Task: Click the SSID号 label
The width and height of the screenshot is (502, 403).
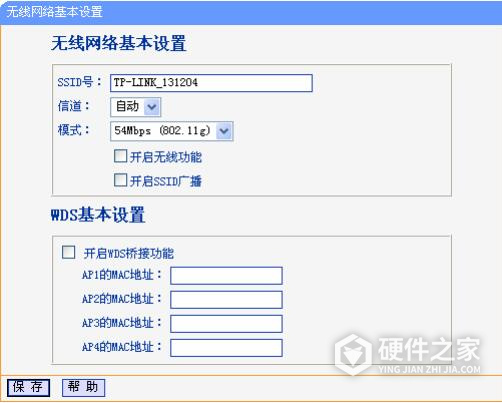Action: pos(79,82)
